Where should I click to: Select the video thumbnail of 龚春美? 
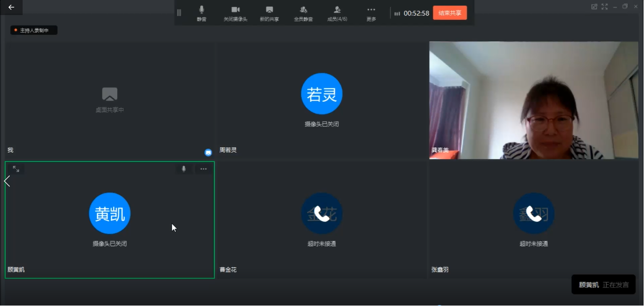click(533, 100)
